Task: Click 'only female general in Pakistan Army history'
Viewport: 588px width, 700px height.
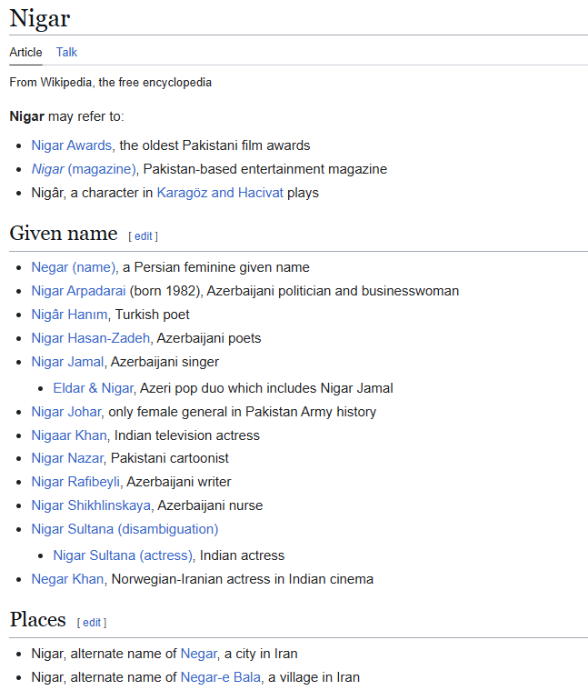Action: click(243, 412)
